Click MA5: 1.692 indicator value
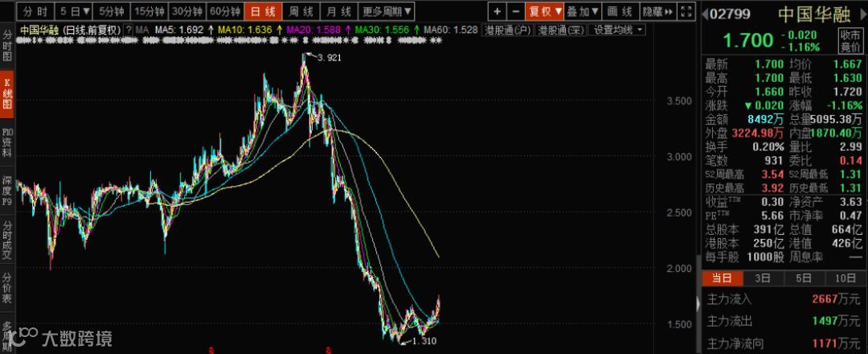This screenshot has width=868, height=354. (180, 30)
